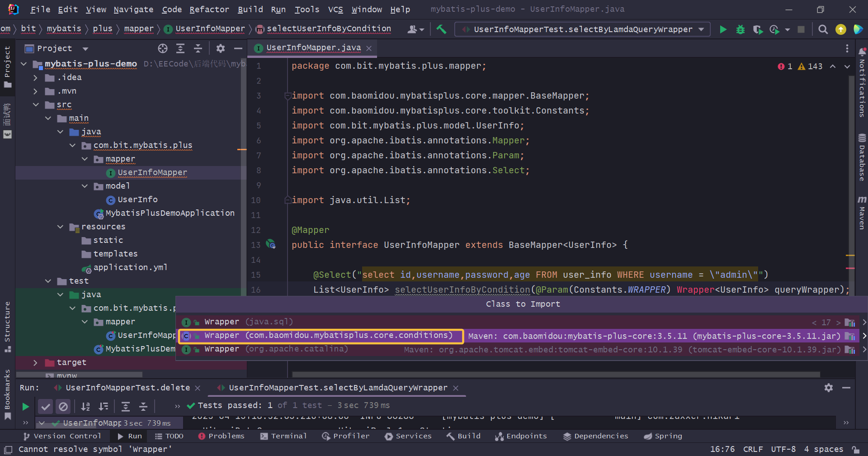This screenshot has width=868, height=456.
Task: Expand all test results
Action: (x=126, y=406)
